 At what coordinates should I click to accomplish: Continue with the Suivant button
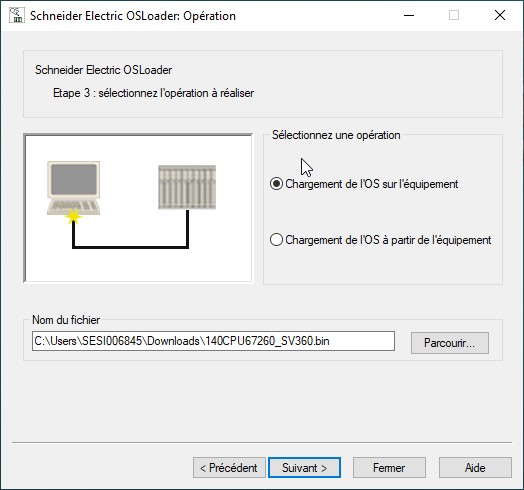tap(304, 468)
